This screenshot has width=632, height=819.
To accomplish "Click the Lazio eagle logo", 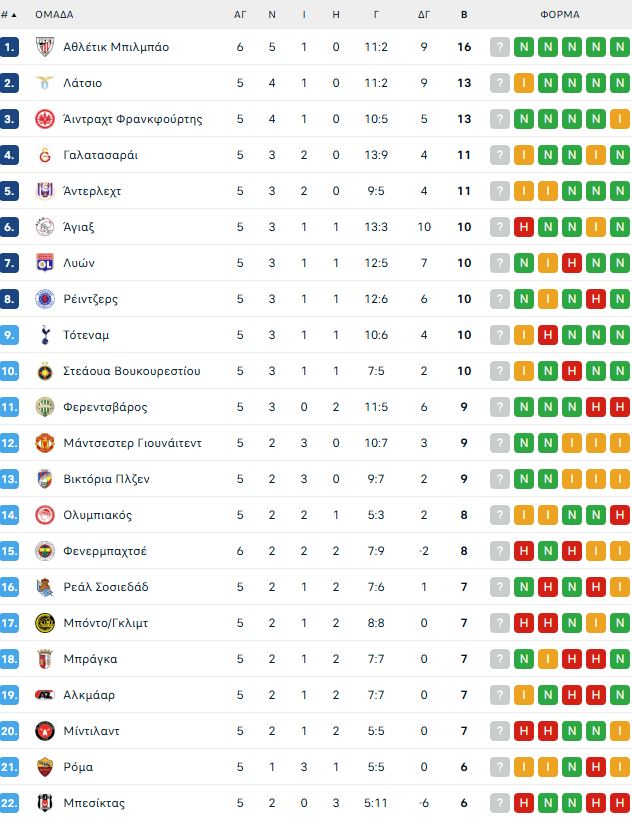I will [x=45, y=83].
